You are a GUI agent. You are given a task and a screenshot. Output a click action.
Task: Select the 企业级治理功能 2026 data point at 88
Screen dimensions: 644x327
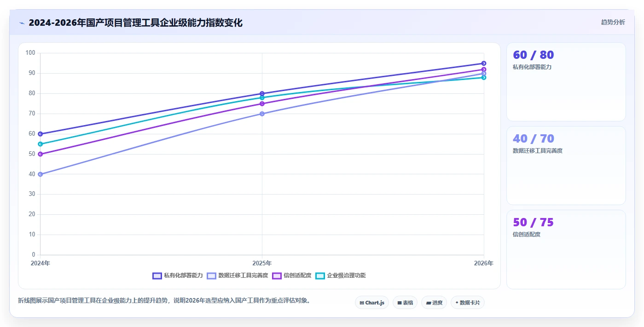pyautogui.click(x=484, y=77)
